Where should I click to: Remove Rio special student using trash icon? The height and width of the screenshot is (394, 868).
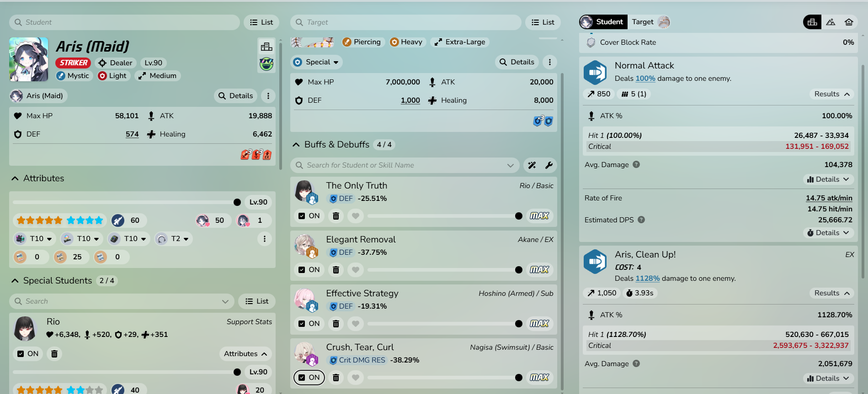click(x=54, y=354)
